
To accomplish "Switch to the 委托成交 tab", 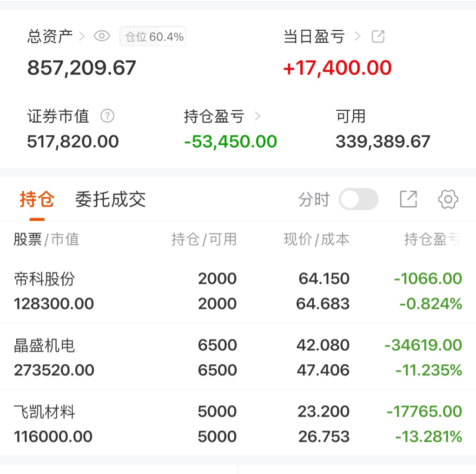I will pos(110,200).
